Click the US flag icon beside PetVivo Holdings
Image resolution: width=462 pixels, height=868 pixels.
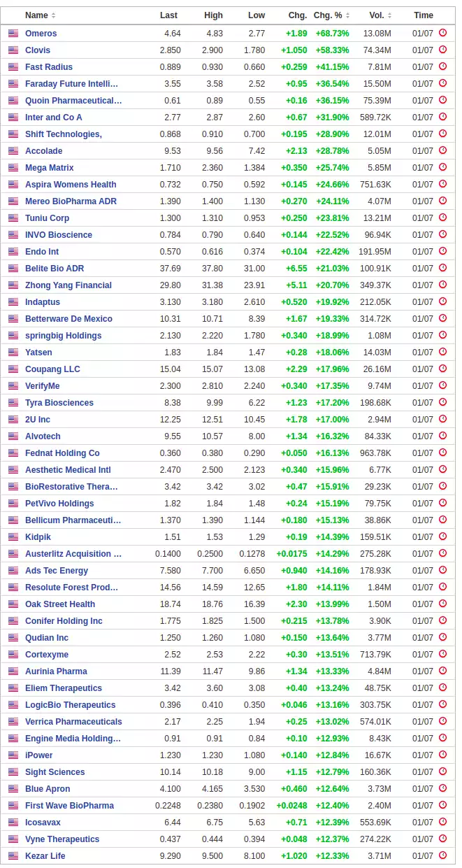[13, 504]
